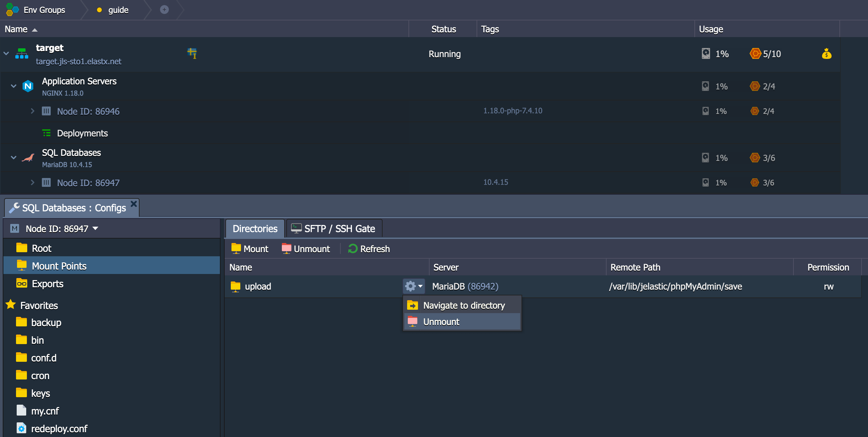Open the Exports folder
Image resolution: width=868 pixels, height=437 pixels.
[47, 284]
